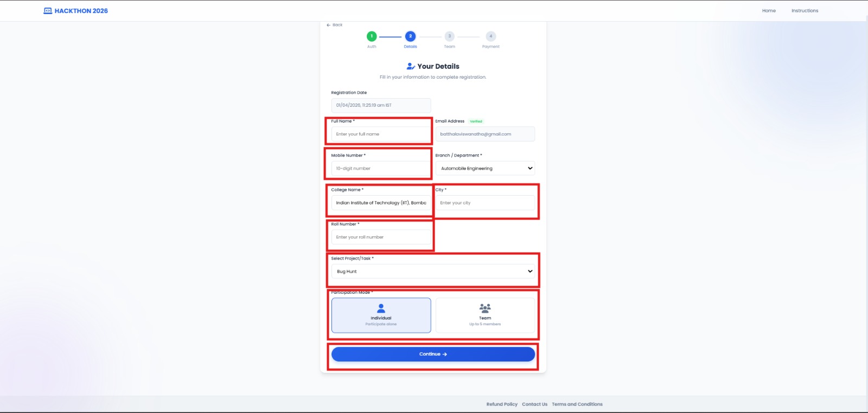This screenshot has width=868, height=413.
Task: Focus the Roll Number input field
Action: [x=381, y=237]
